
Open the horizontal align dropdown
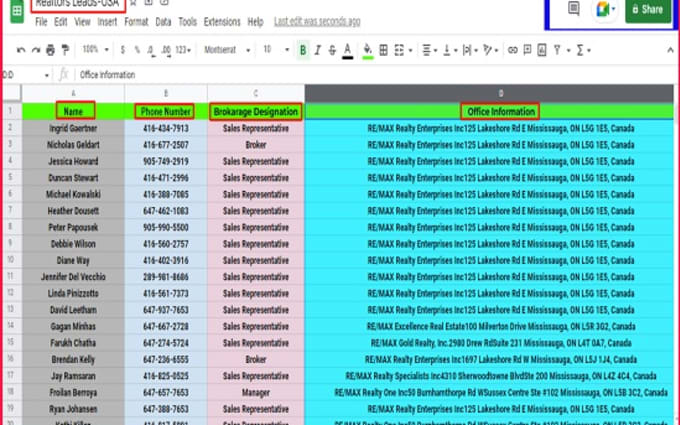coord(429,50)
